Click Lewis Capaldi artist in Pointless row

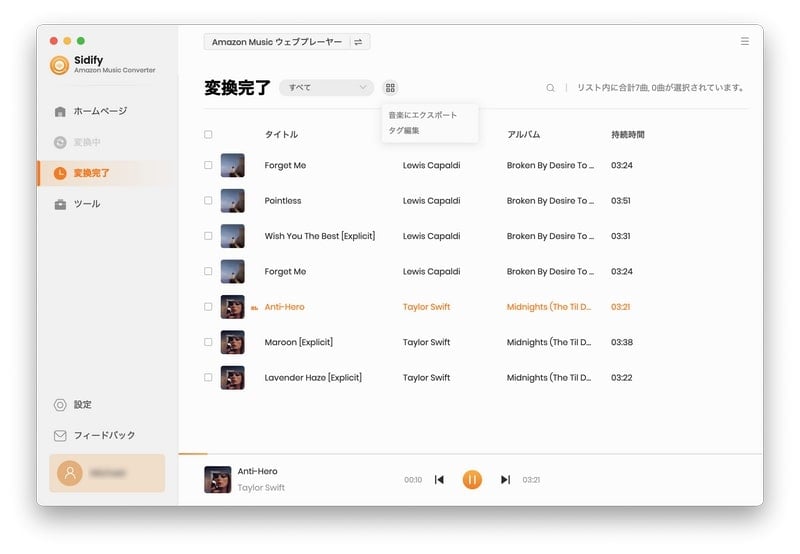point(431,200)
